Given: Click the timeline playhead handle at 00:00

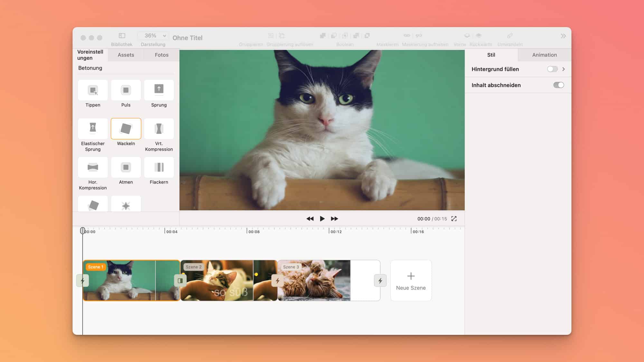Looking at the screenshot, I should pyautogui.click(x=82, y=230).
